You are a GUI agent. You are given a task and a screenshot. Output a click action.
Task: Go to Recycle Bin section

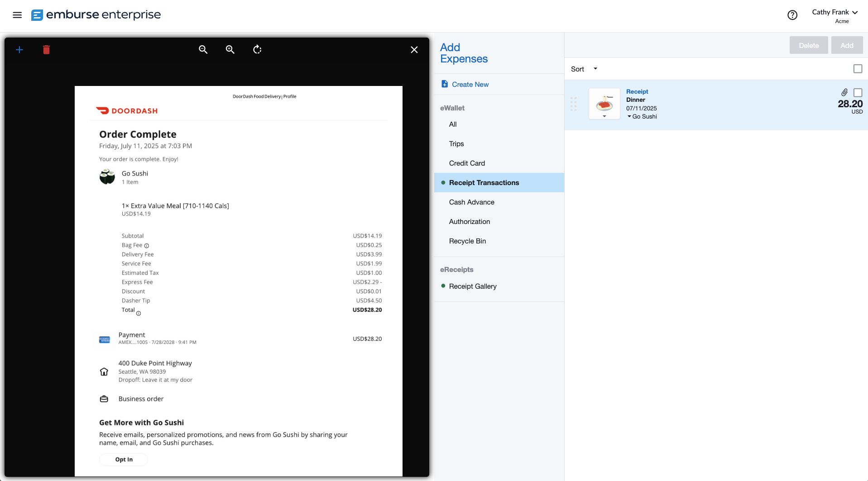click(467, 241)
